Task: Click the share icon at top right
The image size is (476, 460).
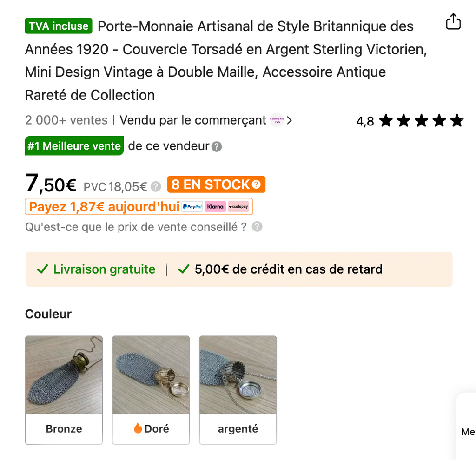Action: [x=453, y=22]
